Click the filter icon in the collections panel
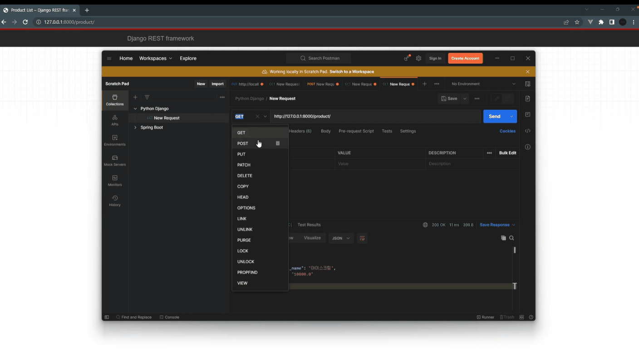This screenshot has height=364, width=639. coord(147,97)
